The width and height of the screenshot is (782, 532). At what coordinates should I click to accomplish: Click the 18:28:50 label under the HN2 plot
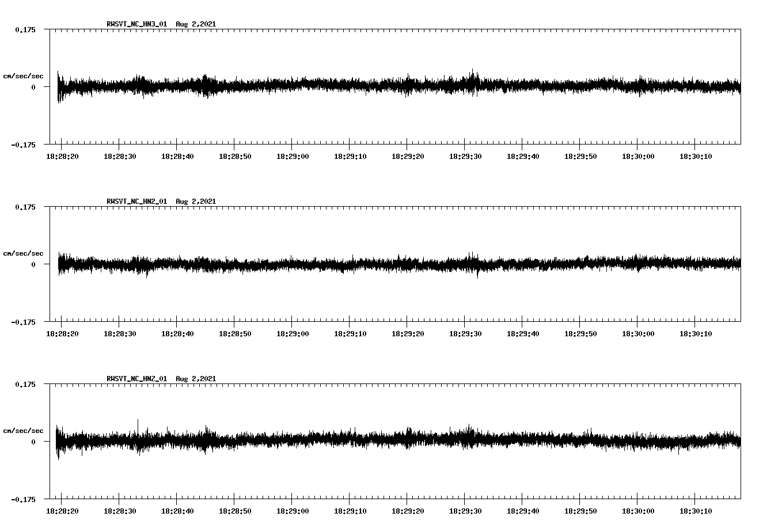point(235,334)
